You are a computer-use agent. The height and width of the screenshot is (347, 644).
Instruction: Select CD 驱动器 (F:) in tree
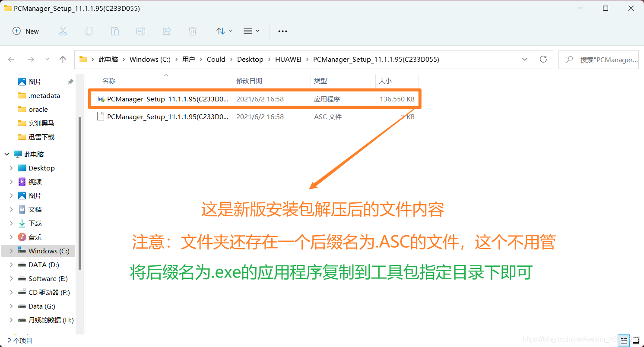pyautogui.click(x=49, y=292)
